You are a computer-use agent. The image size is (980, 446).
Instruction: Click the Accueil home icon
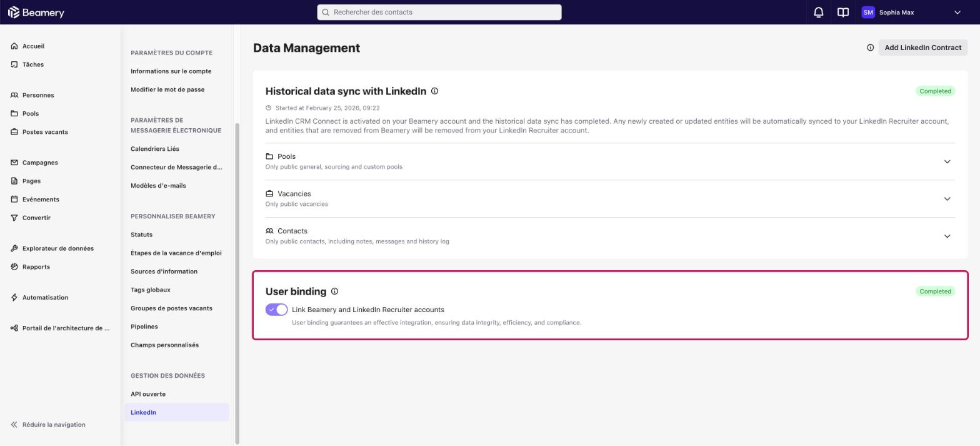pyautogui.click(x=14, y=46)
